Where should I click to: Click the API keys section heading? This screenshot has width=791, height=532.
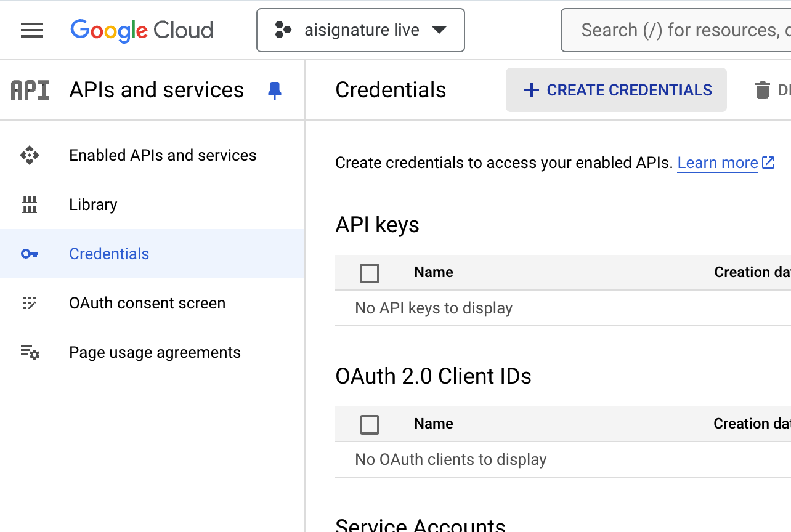coord(377,225)
